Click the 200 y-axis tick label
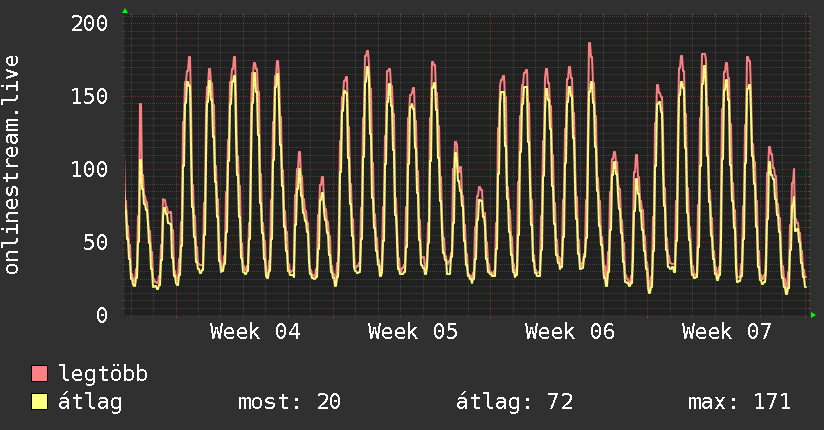 coord(89,23)
